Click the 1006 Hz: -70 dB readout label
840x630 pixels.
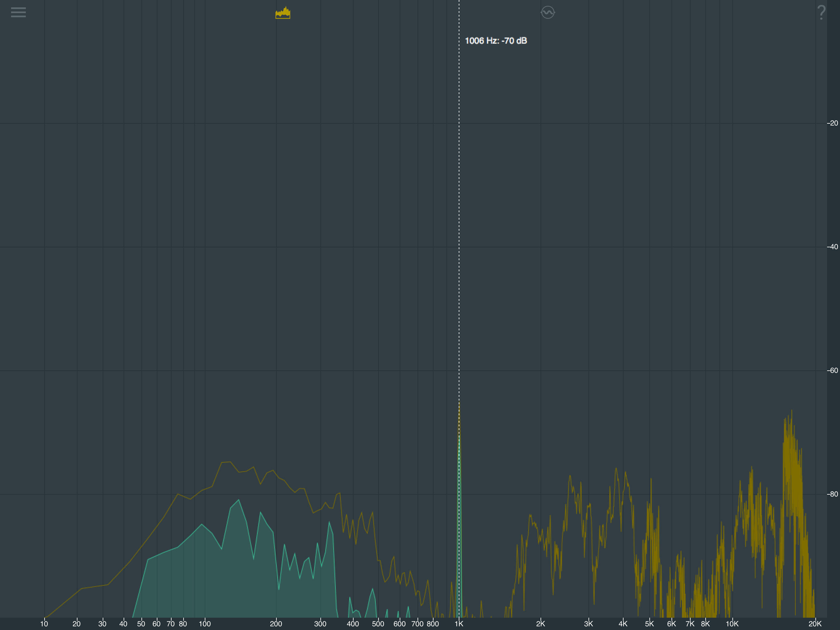[496, 41]
